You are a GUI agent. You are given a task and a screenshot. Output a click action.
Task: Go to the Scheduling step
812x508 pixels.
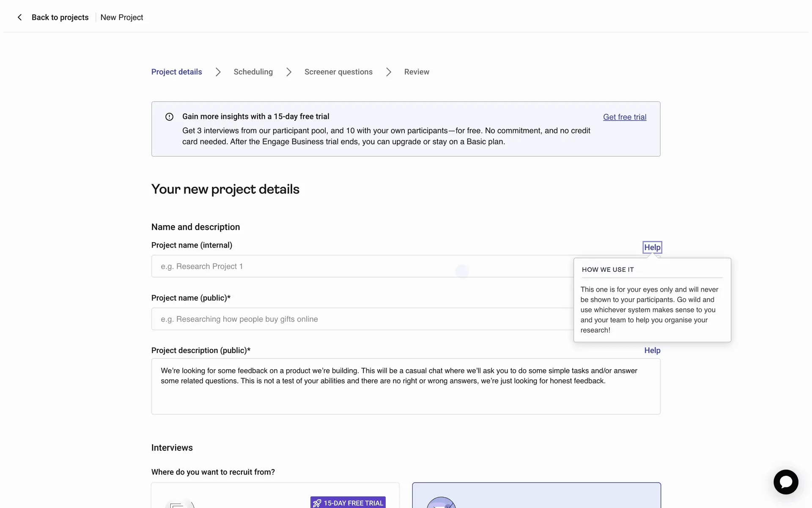click(253, 72)
